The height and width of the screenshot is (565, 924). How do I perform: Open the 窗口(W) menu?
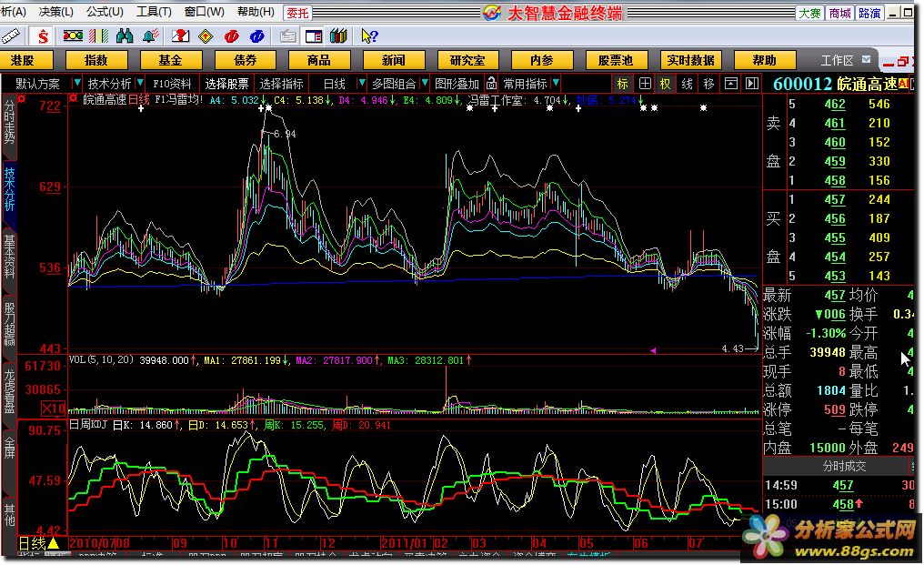point(204,12)
